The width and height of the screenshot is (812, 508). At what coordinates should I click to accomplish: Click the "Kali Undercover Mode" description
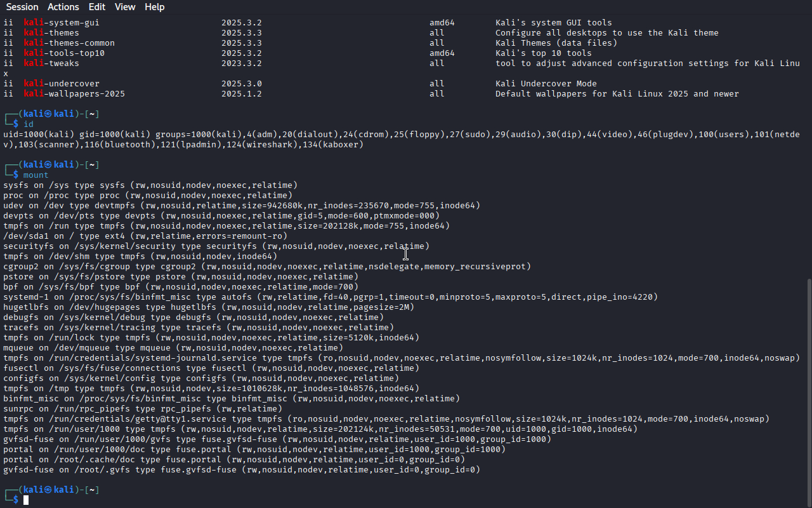[x=546, y=84]
